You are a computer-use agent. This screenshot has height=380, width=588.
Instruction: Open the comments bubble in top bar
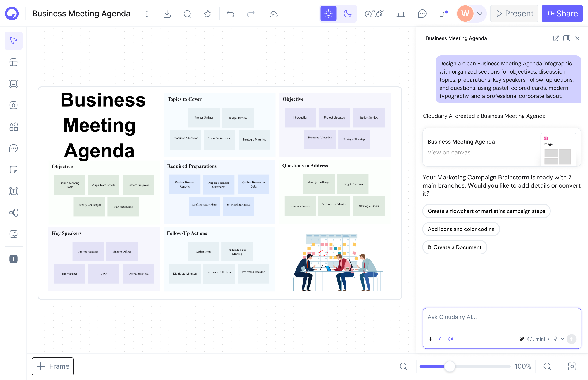point(422,14)
